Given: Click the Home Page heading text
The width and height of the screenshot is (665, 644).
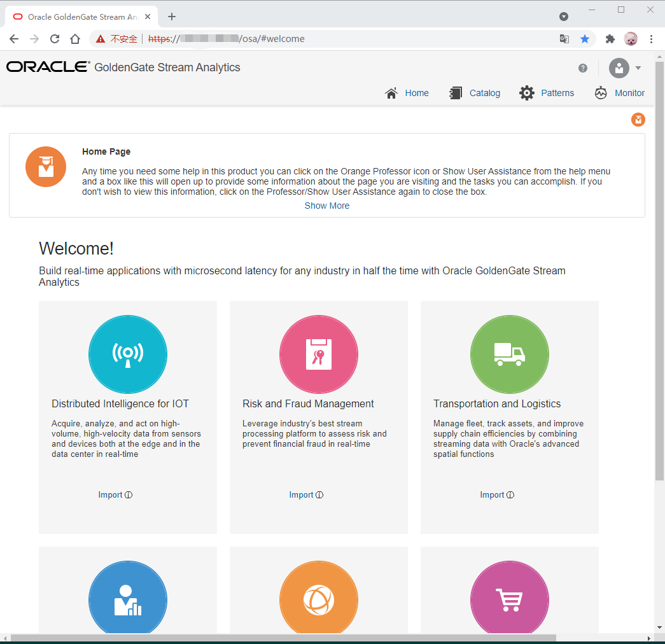Looking at the screenshot, I should pos(106,151).
